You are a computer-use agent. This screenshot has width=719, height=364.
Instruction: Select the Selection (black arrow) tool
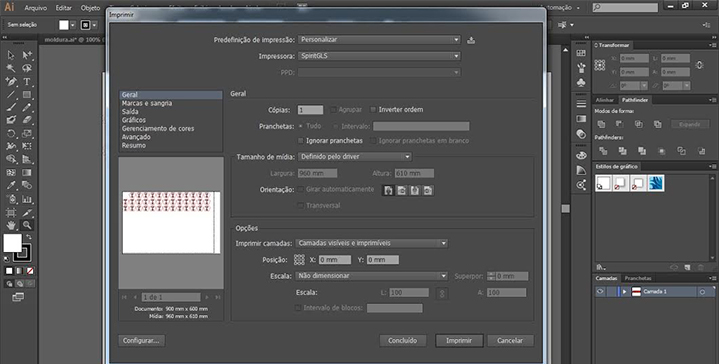click(x=11, y=55)
